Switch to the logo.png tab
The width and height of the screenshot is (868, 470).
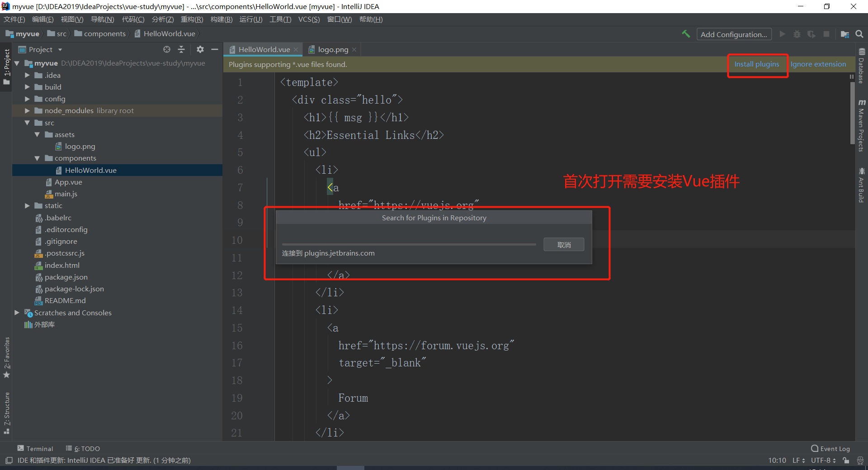click(x=333, y=49)
